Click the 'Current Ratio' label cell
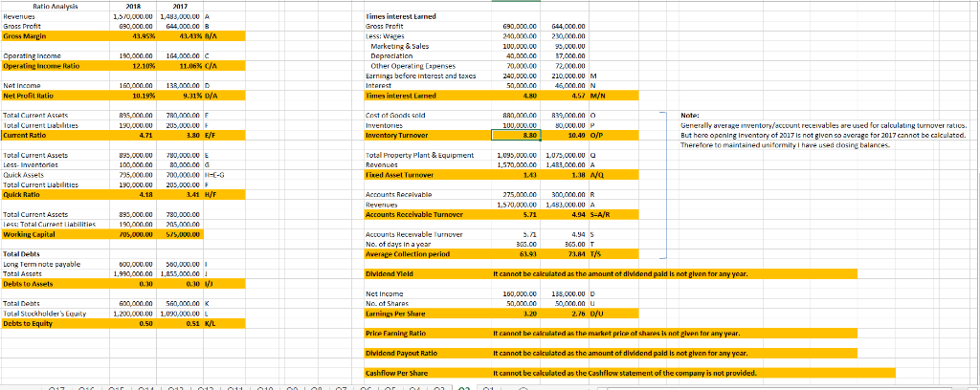The width and height of the screenshot is (980, 390). click(54, 134)
